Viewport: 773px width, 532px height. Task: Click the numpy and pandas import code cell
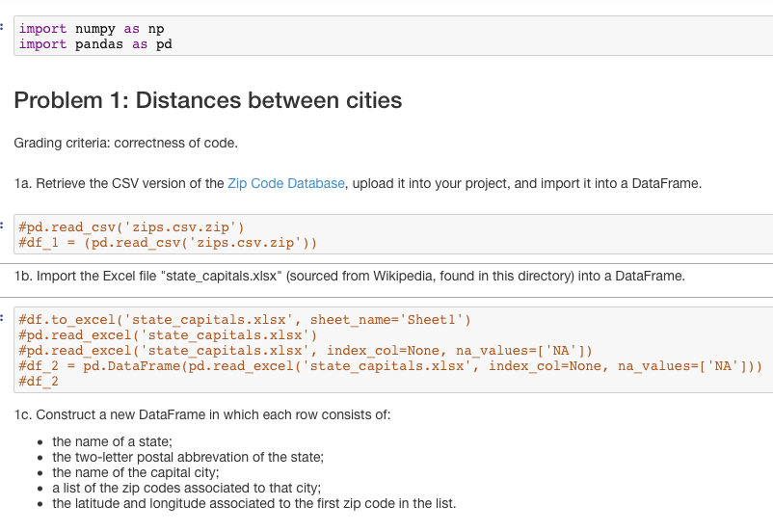tap(393, 36)
